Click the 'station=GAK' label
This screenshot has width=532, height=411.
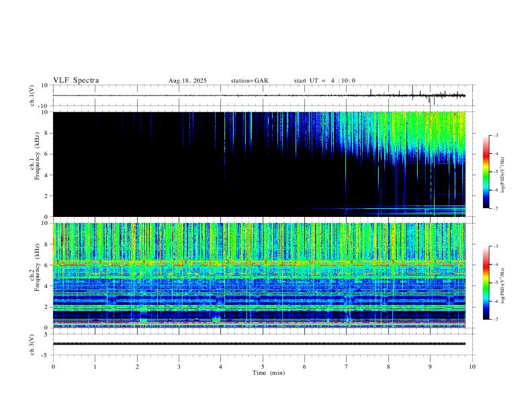pyautogui.click(x=249, y=81)
